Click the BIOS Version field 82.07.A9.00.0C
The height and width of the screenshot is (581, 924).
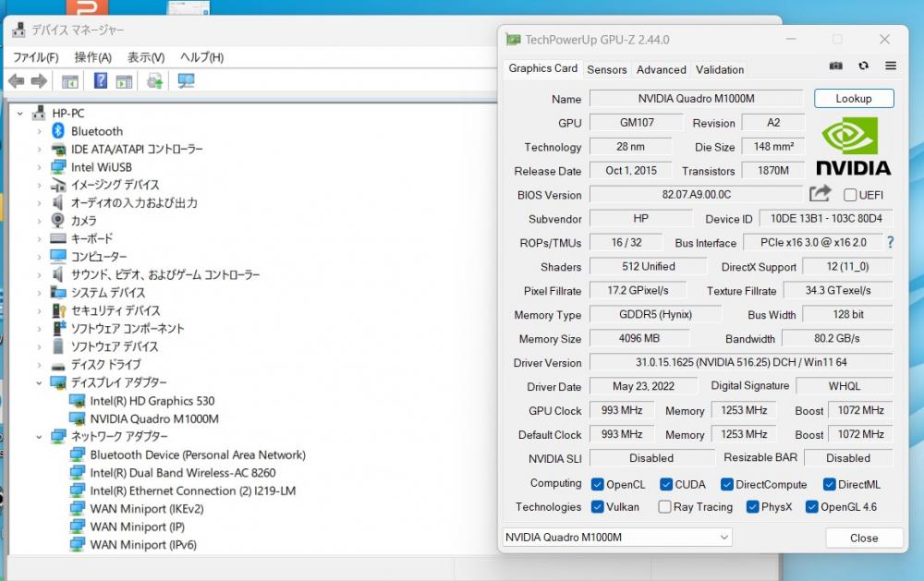point(696,195)
